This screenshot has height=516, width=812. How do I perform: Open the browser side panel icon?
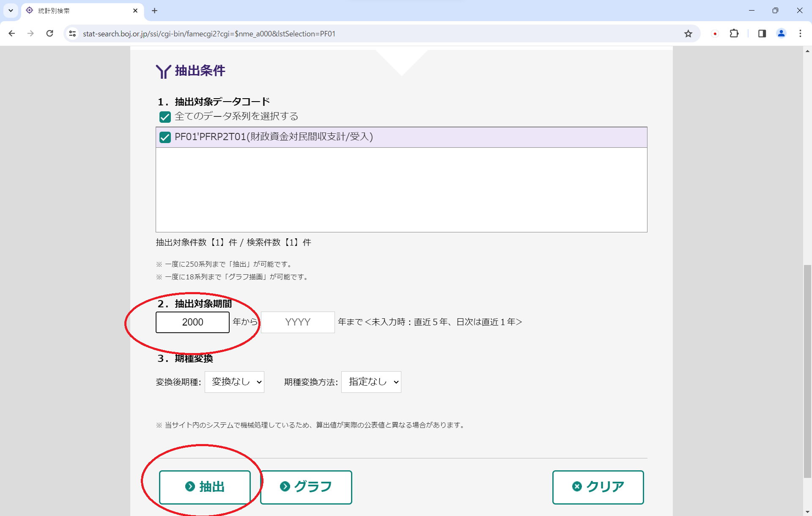(x=762, y=33)
